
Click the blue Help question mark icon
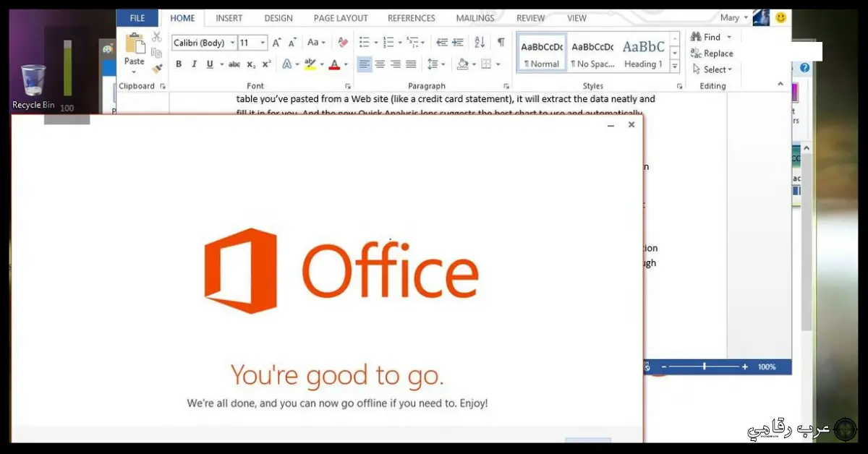coord(804,68)
